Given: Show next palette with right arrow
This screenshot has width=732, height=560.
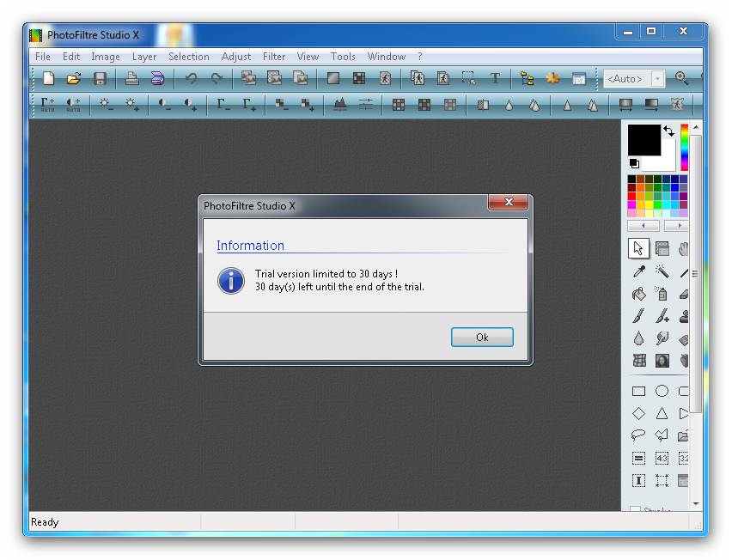Looking at the screenshot, I should tap(676, 225).
